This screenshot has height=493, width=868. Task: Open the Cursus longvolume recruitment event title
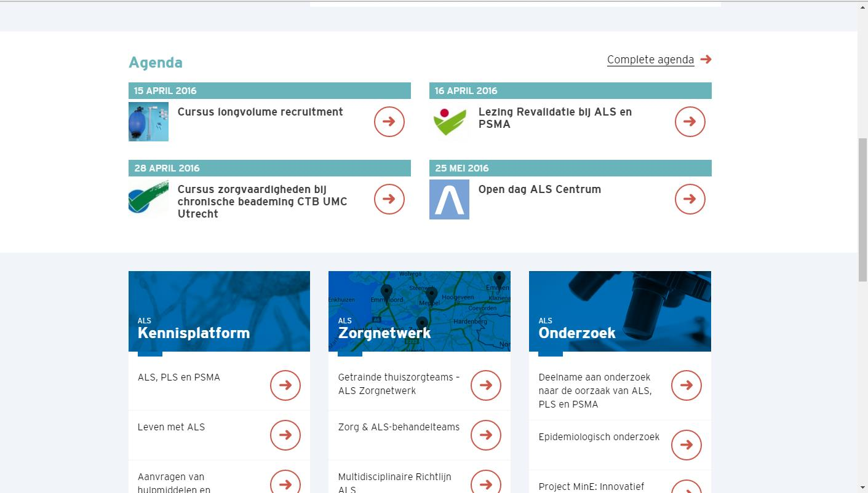coord(260,112)
